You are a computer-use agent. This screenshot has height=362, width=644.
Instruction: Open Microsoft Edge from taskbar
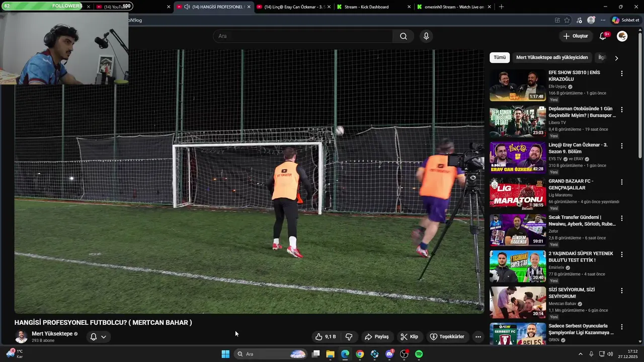coord(345,354)
